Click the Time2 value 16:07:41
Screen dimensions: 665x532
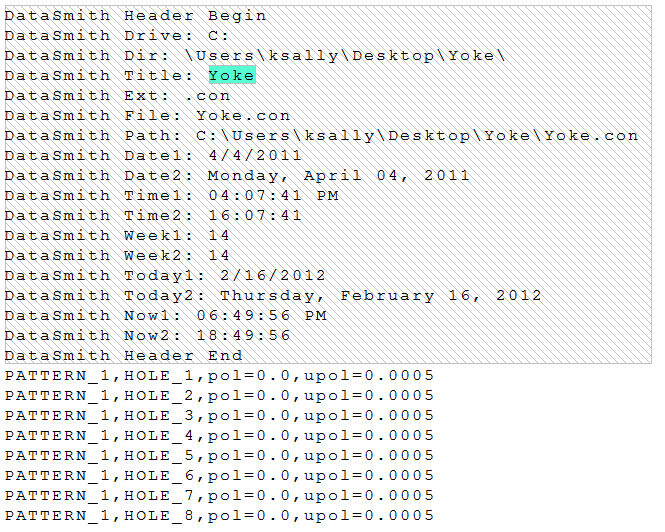click(x=255, y=215)
